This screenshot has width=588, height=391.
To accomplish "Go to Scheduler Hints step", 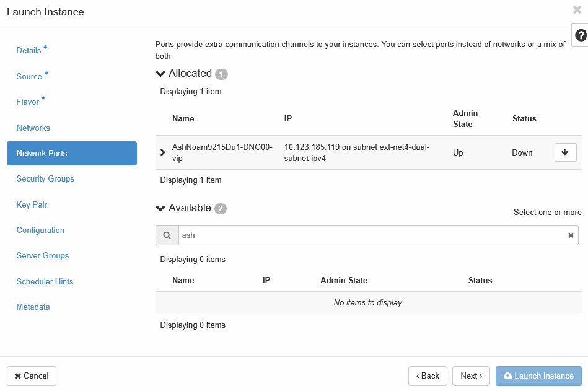I will click(45, 281).
